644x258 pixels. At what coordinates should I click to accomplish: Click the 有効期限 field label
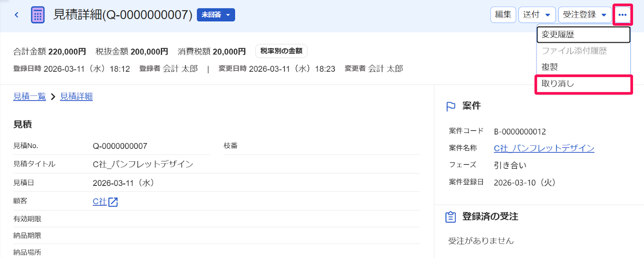[x=27, y=219]
